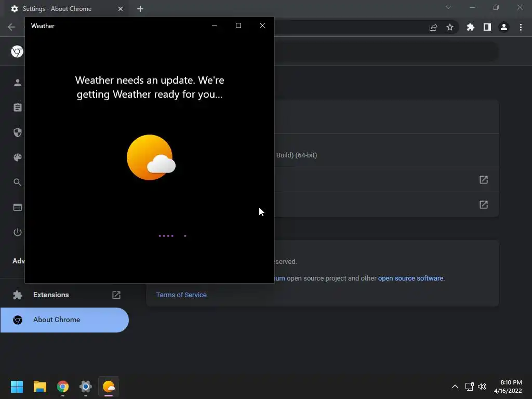Open File Explorer from taskbar

[x=39, y=387]
